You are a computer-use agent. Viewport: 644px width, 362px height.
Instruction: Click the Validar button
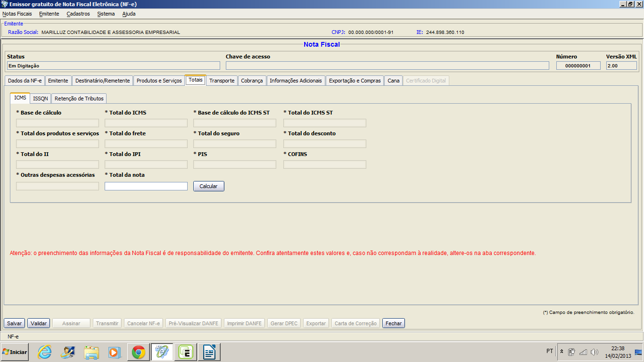pyautogui.click(x=39, y=323)
